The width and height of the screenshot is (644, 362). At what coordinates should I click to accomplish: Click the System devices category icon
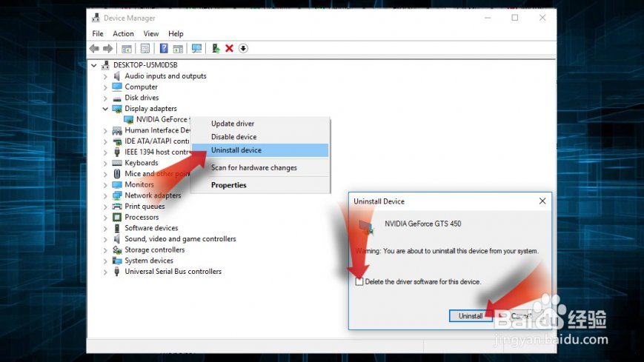(x=117, y=261)
